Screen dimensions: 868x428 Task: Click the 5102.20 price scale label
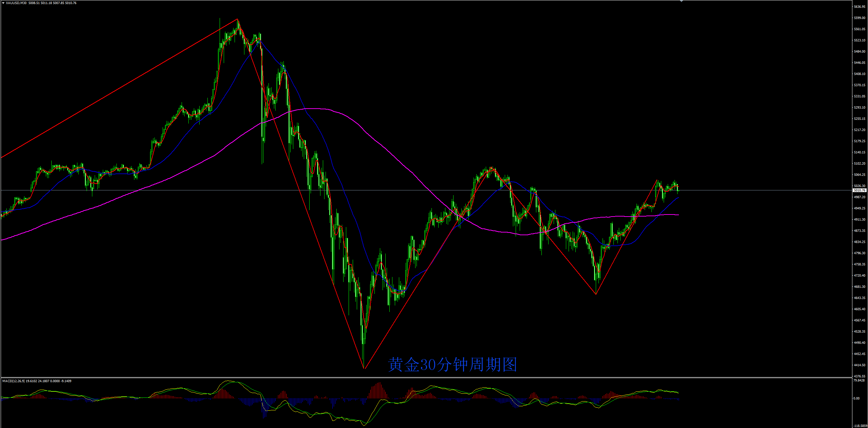tap(860, 164)
